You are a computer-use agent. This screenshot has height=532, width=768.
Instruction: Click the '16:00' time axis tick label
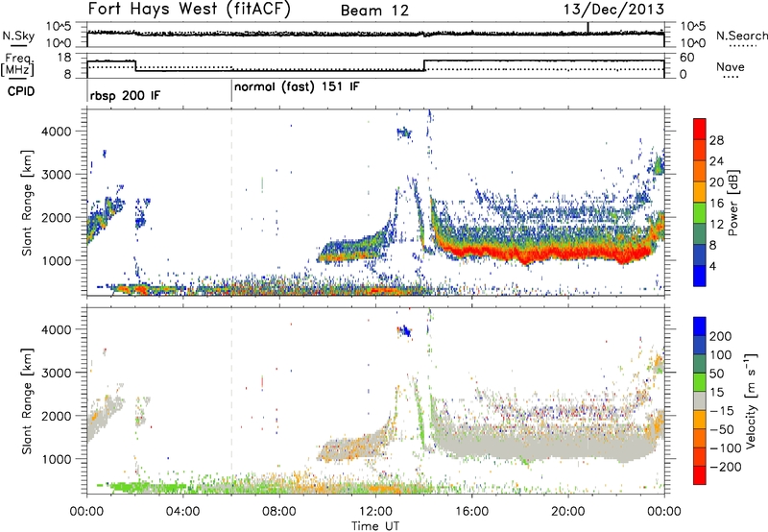(471, 512)
